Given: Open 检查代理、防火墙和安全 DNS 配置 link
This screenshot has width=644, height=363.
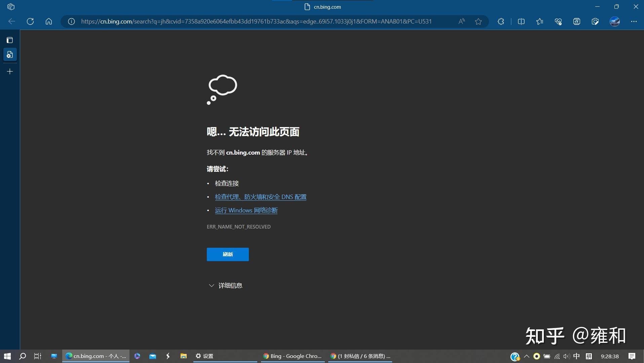Looking at the screenshot, I should point(261,197).
